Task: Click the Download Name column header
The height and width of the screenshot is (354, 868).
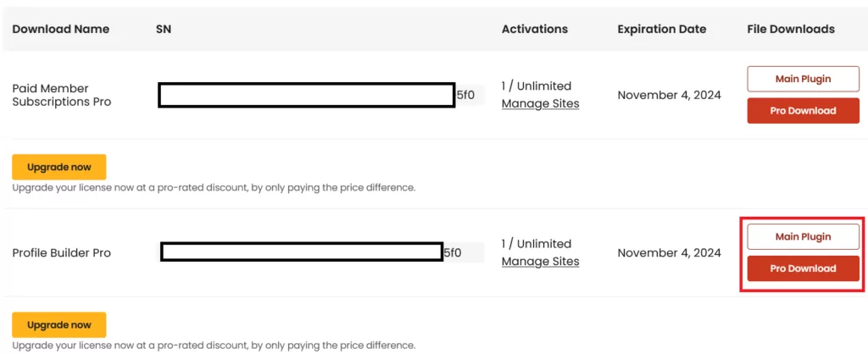Action: (61, 30)
